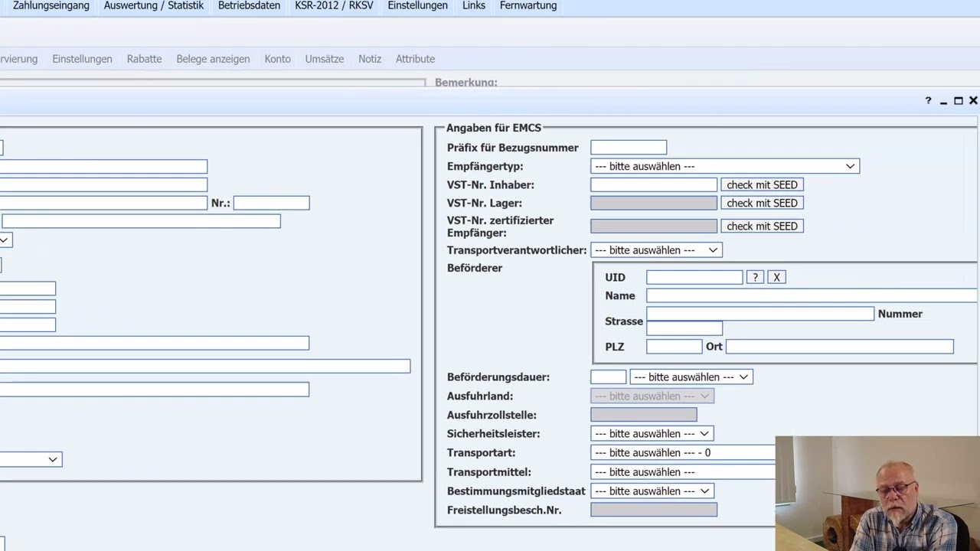Expand the Transportmittel dropdown

[683, 472]
